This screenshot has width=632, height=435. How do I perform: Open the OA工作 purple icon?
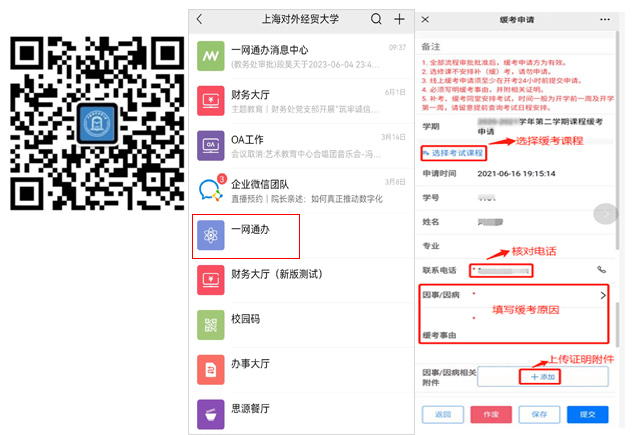[x=210, y=144]
